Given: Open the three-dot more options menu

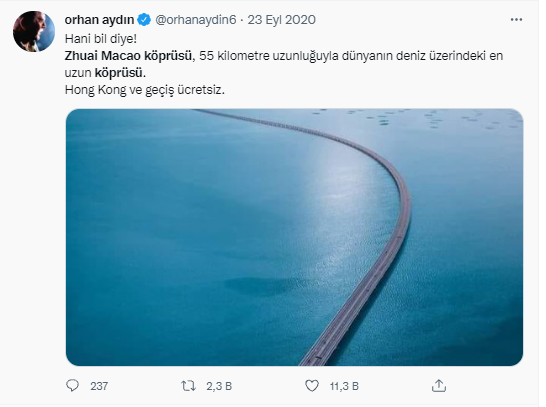Looking at the screenshot, I should (516, 20).
